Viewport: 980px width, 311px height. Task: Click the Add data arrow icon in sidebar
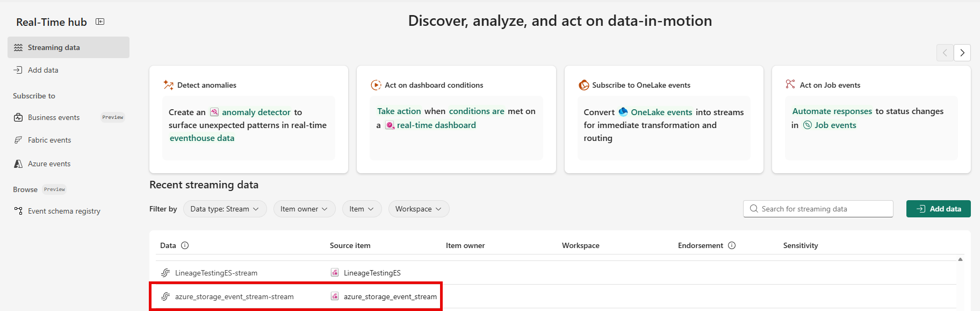pos(18,70)
